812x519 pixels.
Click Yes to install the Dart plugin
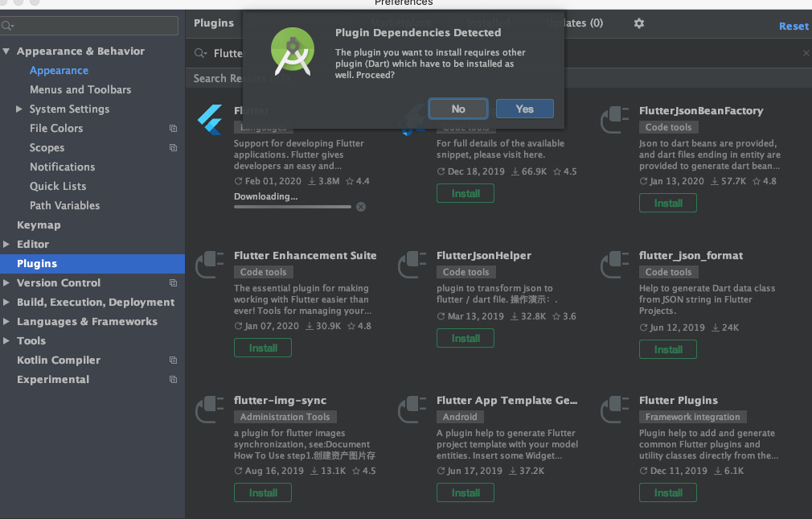(525, 109)
